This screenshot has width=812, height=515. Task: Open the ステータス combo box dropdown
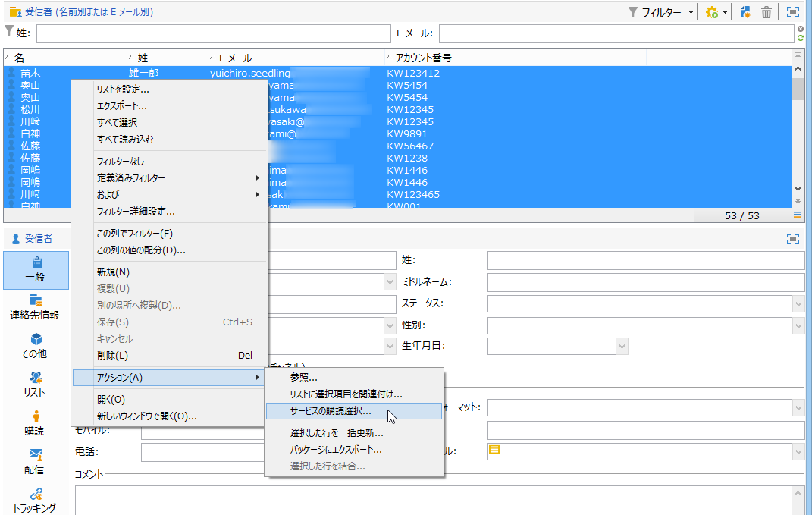(x=798, y=303)
